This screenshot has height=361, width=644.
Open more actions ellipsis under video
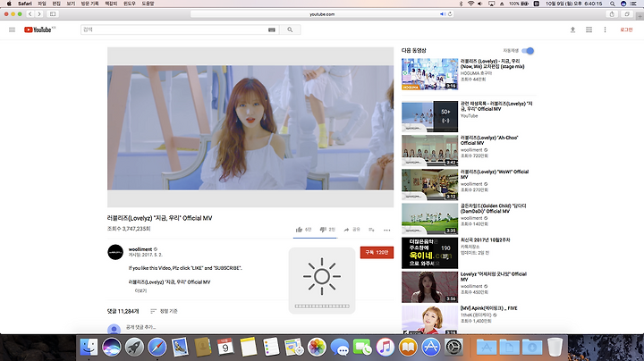pos(387,230)
